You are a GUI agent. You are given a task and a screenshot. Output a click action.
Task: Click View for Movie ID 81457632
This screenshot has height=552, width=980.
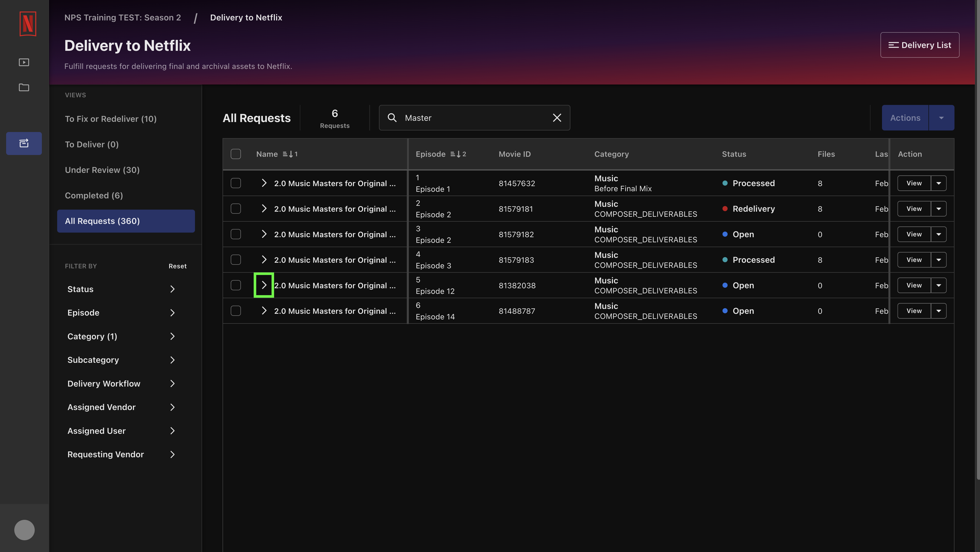(x=914, y=183)
